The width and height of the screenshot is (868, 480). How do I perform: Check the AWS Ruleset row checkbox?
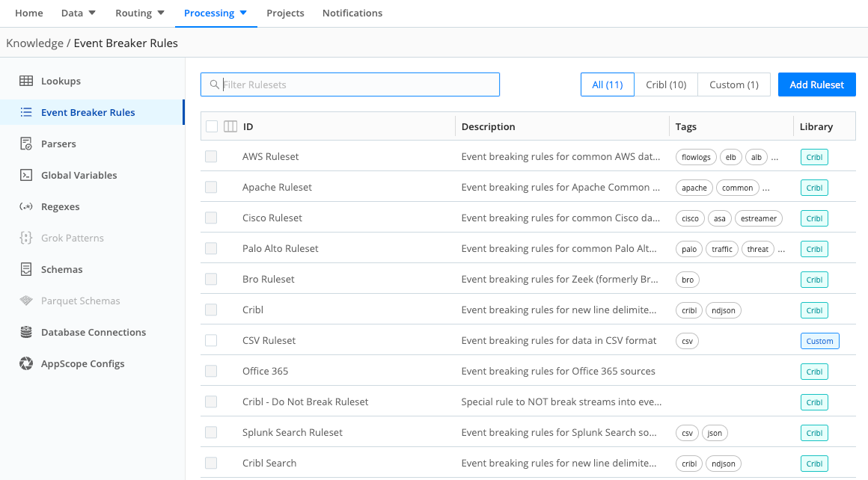click(211, 156)
